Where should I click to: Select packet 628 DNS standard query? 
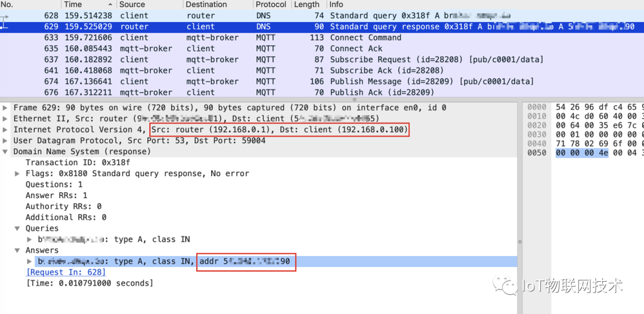point(298,16)
